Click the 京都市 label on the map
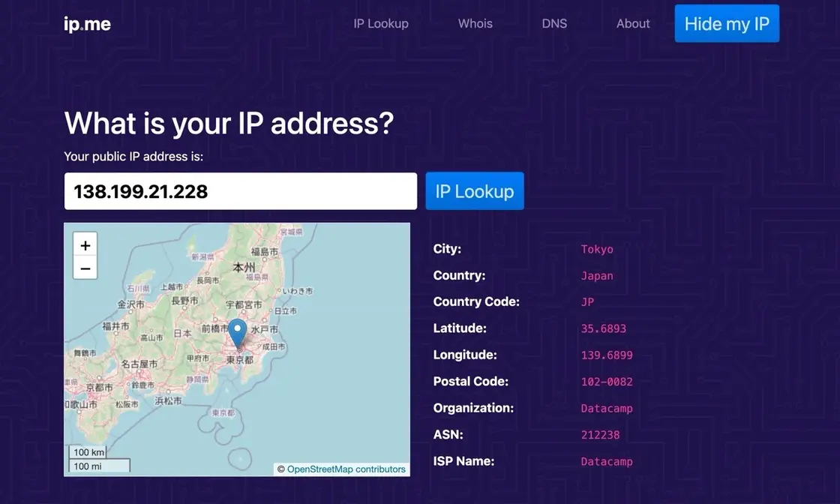This screenshot has height=504, width=840. coord(99,387)
